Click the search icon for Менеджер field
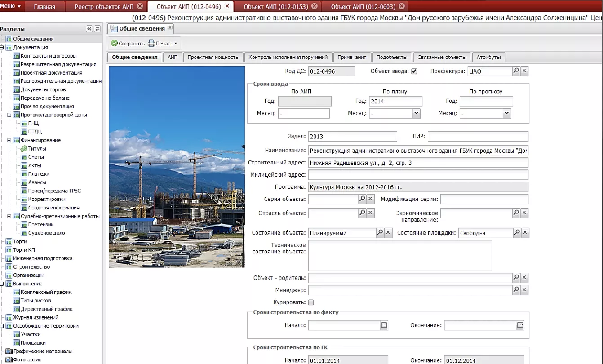603x364 pixels. tap(516, 290)
